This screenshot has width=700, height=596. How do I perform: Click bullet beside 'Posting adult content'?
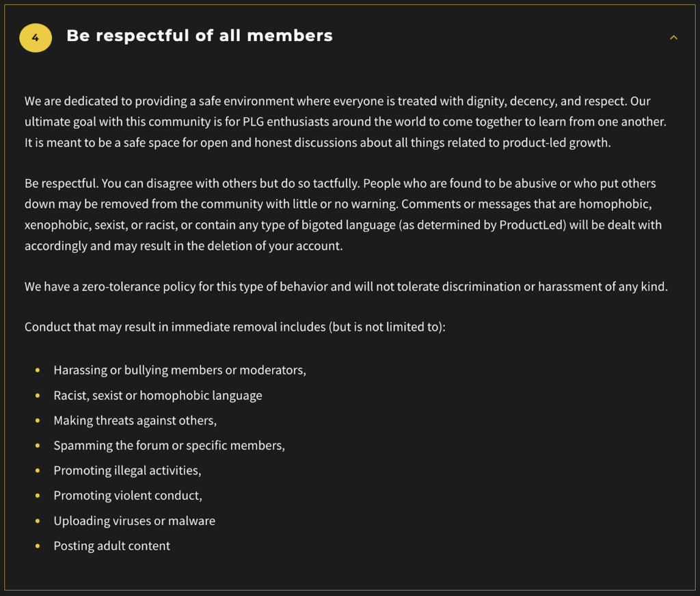[38, 546]
